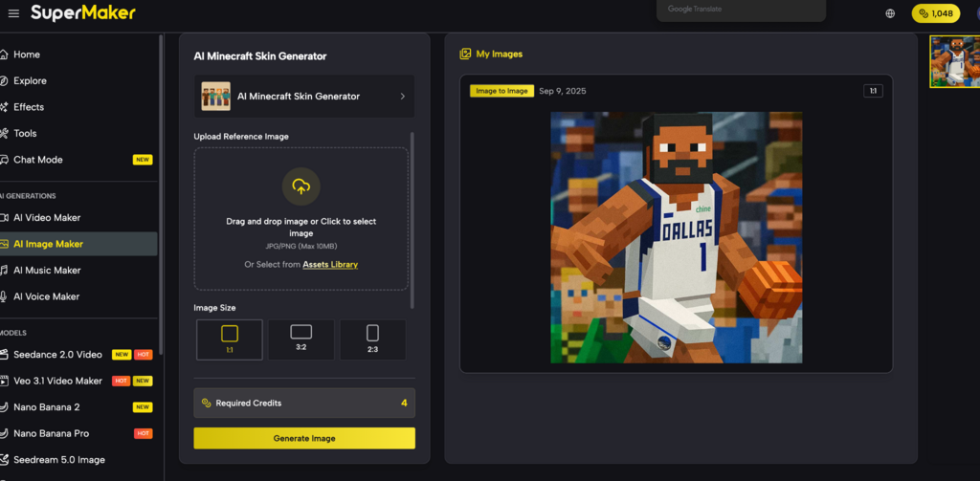This screenshot has width=980, height=481.
Task: Select the 2:3 image size option
Action: click(372, 339)
